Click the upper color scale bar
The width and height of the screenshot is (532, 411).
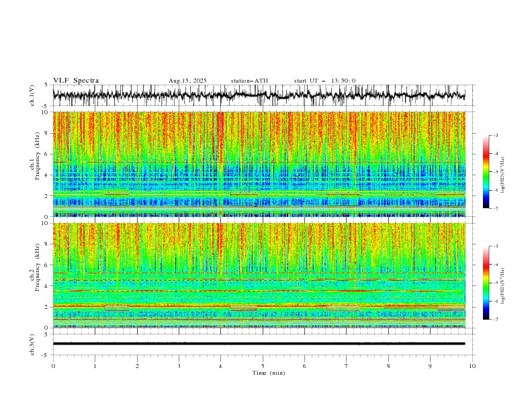click(486, 172)
